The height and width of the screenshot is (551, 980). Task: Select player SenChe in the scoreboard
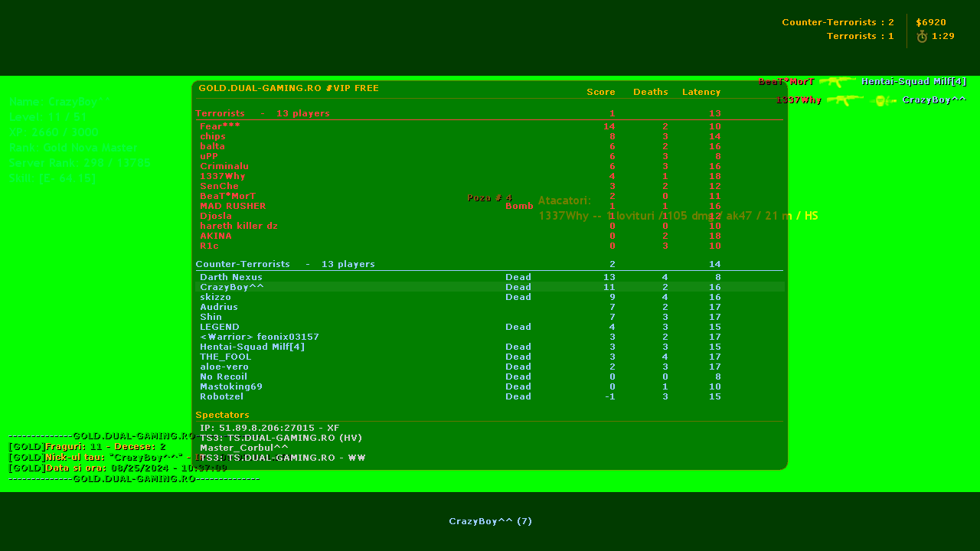(220, 186)
